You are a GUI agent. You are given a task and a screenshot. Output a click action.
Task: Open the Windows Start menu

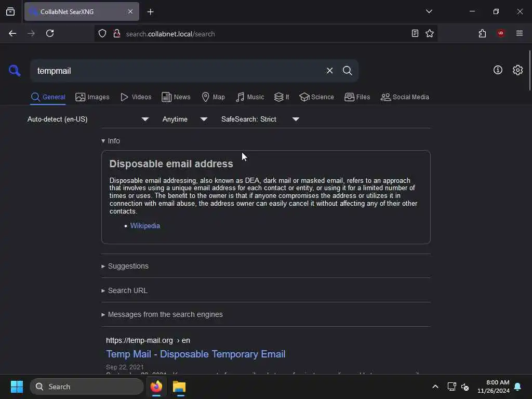[17, 387]
